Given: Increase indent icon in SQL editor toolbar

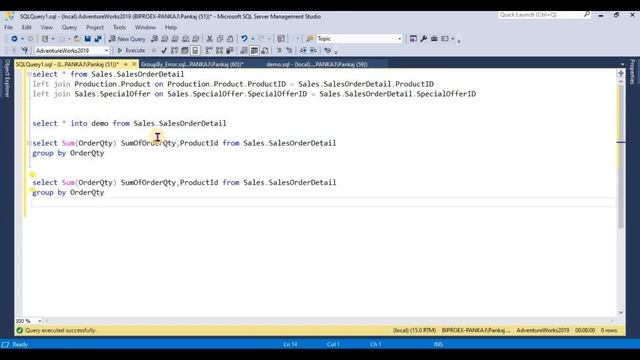Looking at the screenshot, I should click(313, 50).
